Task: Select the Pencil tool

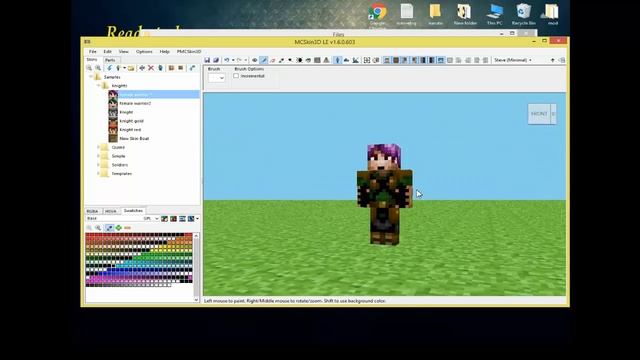Action: (264, 60)
